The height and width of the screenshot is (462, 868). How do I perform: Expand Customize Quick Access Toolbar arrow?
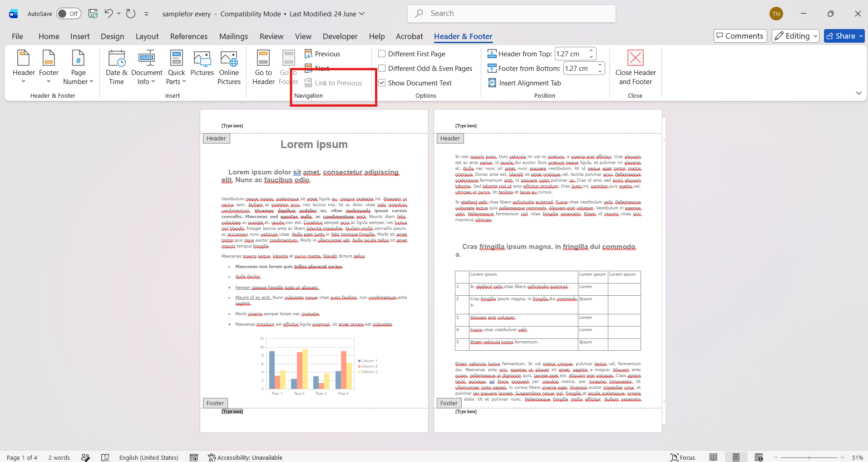pyautogui.click(x=146, y=14)
